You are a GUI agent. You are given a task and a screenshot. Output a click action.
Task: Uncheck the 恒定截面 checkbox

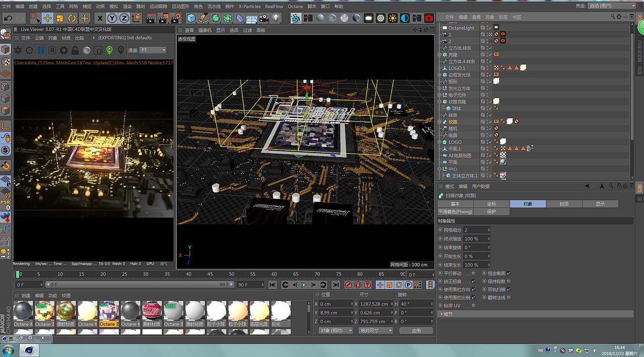point(509,273)
